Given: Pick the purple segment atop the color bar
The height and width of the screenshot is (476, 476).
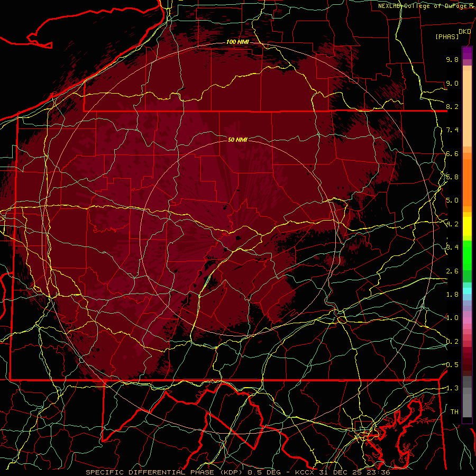Looking at the screenshot, I should pyautogui.click(x=467, y=53).
